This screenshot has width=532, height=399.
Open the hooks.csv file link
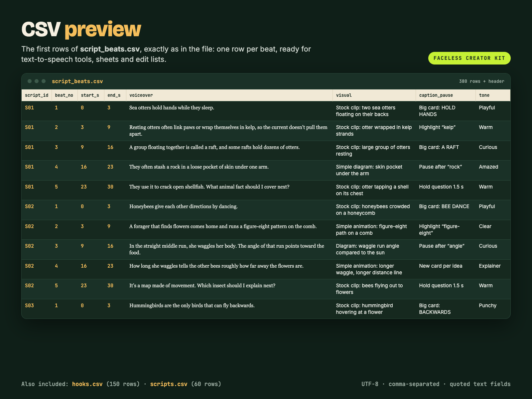click(x=87, y=384)
